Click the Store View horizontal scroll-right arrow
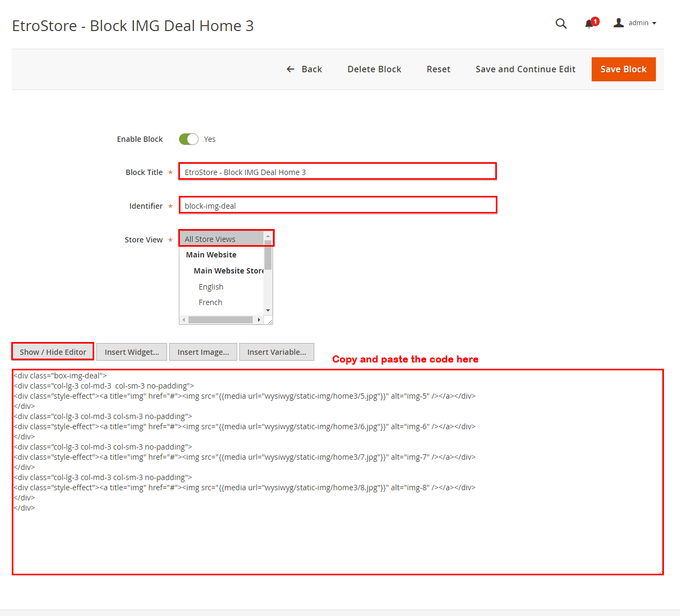This screenshot has height=616, width=680. click(259, 320)
